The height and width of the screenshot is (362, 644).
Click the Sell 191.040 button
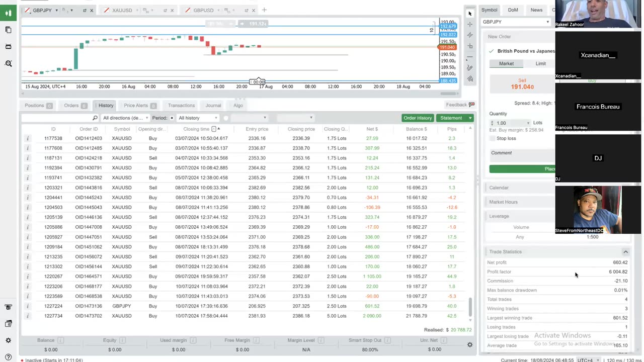click(522, 84)
